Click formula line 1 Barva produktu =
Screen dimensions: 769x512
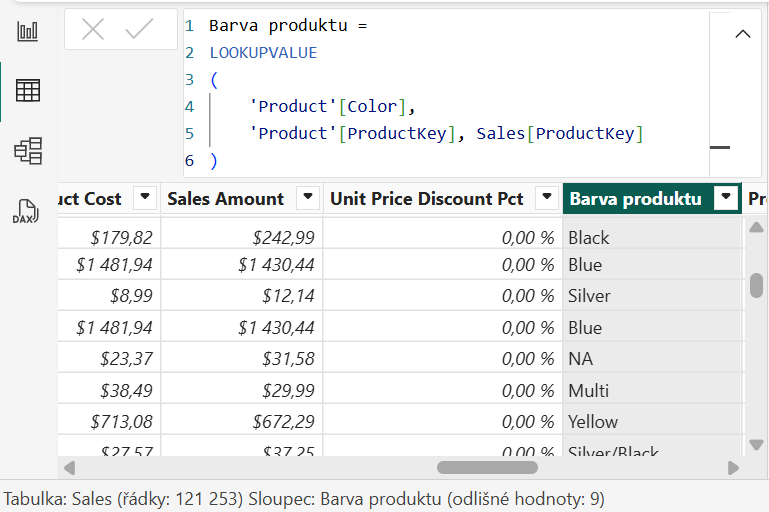(x=288, y=26)
